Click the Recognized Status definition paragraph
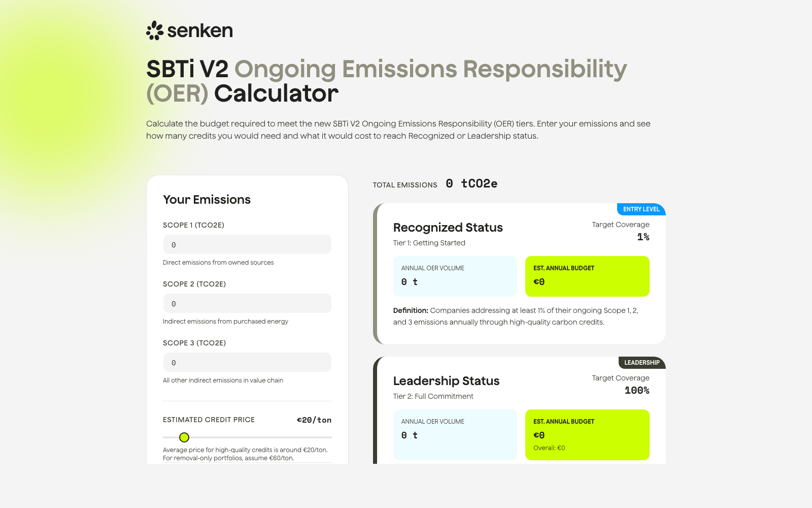 click(x=516, y=316)
